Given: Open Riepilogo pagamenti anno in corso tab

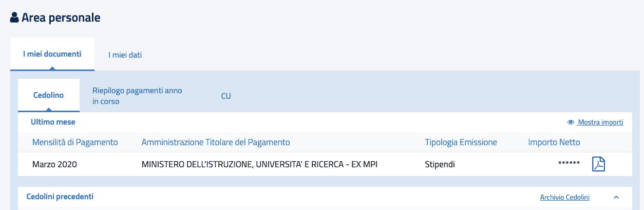Looking at the screenshot, I should 137,96.
